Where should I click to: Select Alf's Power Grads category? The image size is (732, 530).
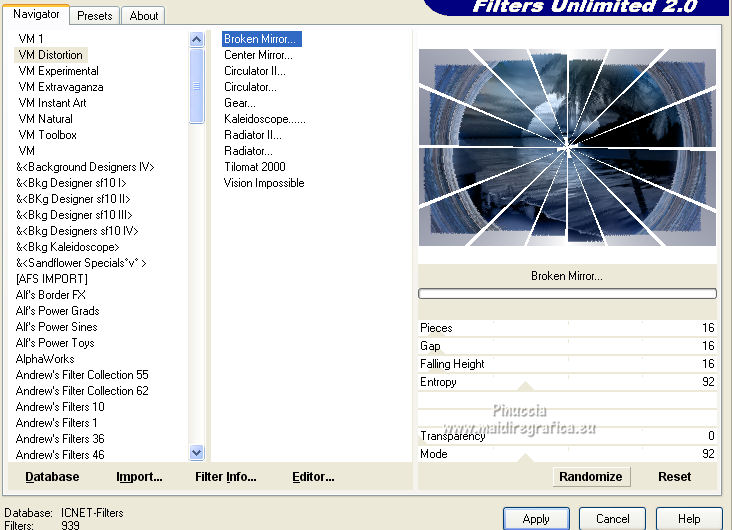coord(57,311)
